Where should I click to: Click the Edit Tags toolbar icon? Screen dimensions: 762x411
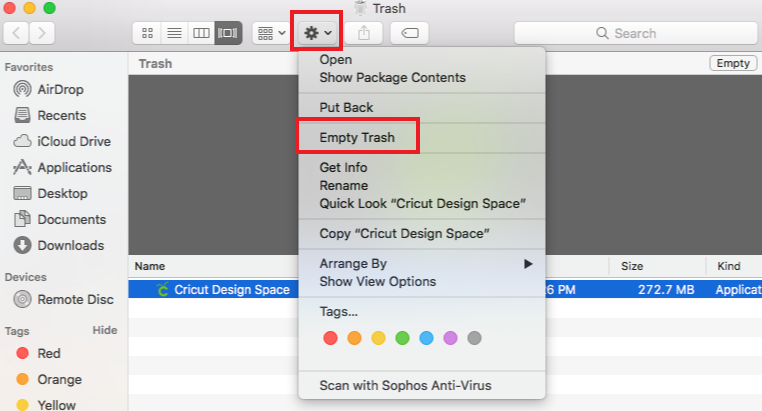coord(409,33)
